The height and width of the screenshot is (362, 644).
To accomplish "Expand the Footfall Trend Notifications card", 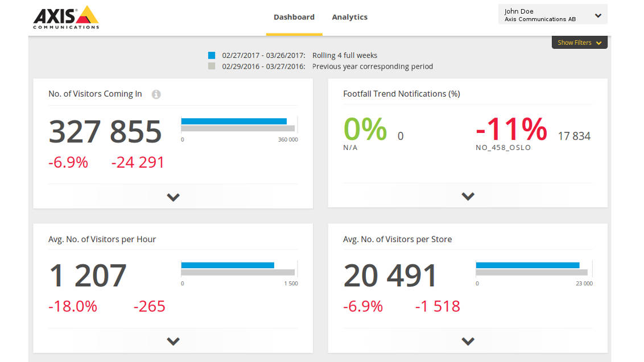I will point(468,197).
